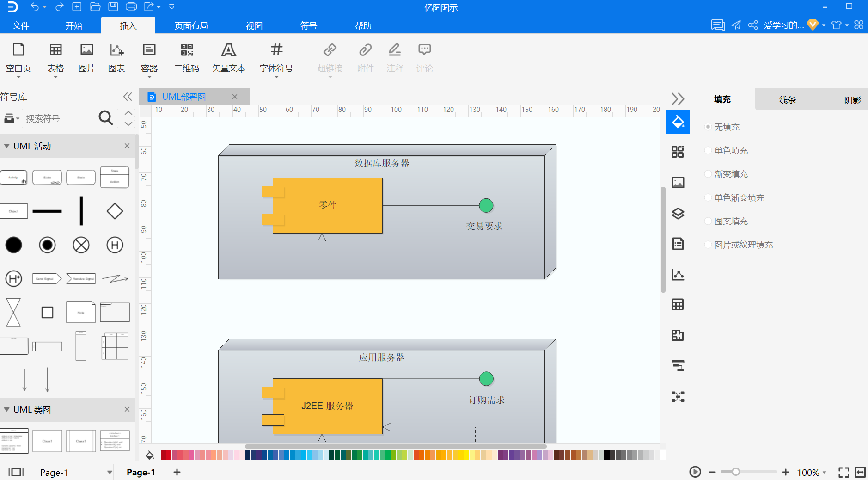The width and height of the screenshot is (868, 480).
Task: Click the search magnifier in symbol library
Action: coord(105,118)
